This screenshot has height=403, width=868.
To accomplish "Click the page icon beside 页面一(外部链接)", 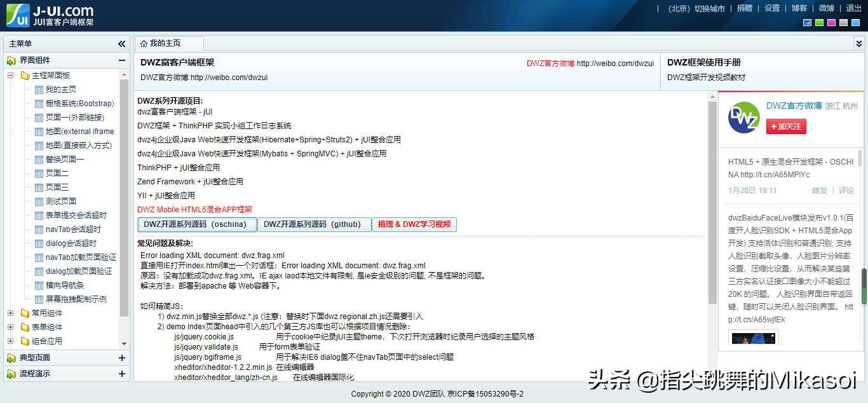I will (x=39, y=118).
